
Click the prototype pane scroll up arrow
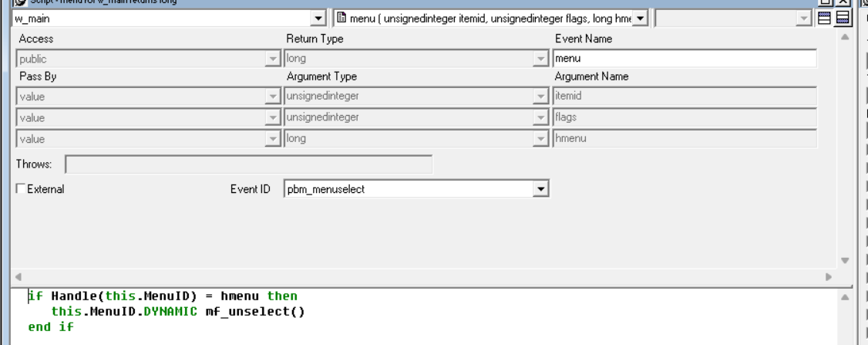[845, 37]
